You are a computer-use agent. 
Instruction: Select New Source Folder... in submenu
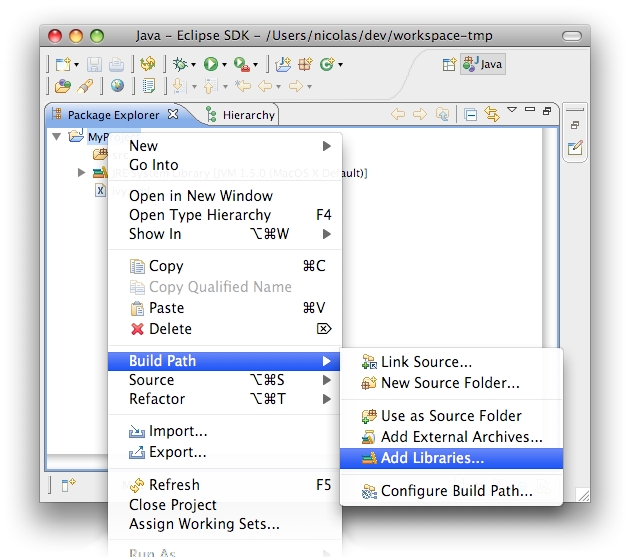tap(450, 383)
